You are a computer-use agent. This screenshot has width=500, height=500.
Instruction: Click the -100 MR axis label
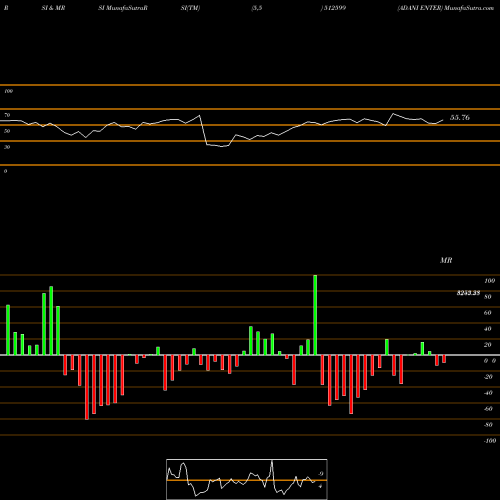click(490, 441)
